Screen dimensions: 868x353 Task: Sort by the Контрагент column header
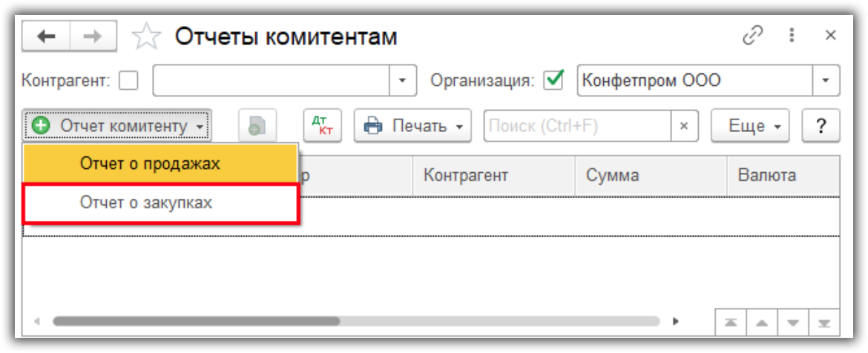point(494,176)
